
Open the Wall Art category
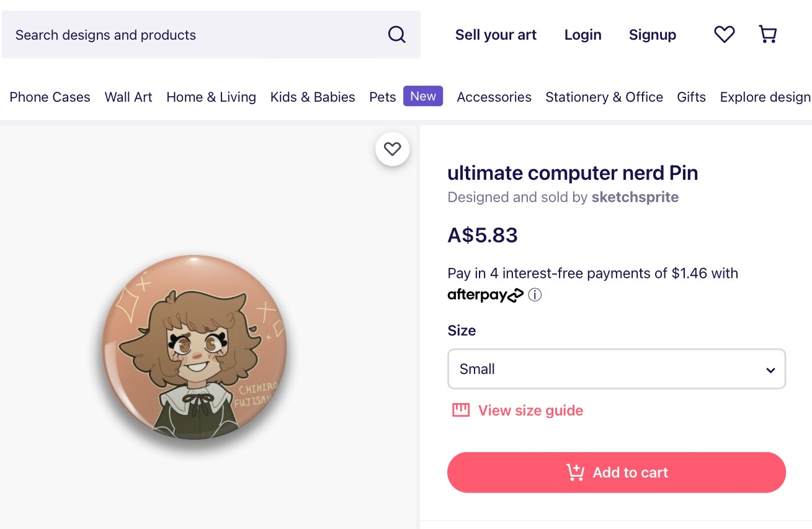click(128, 97)
